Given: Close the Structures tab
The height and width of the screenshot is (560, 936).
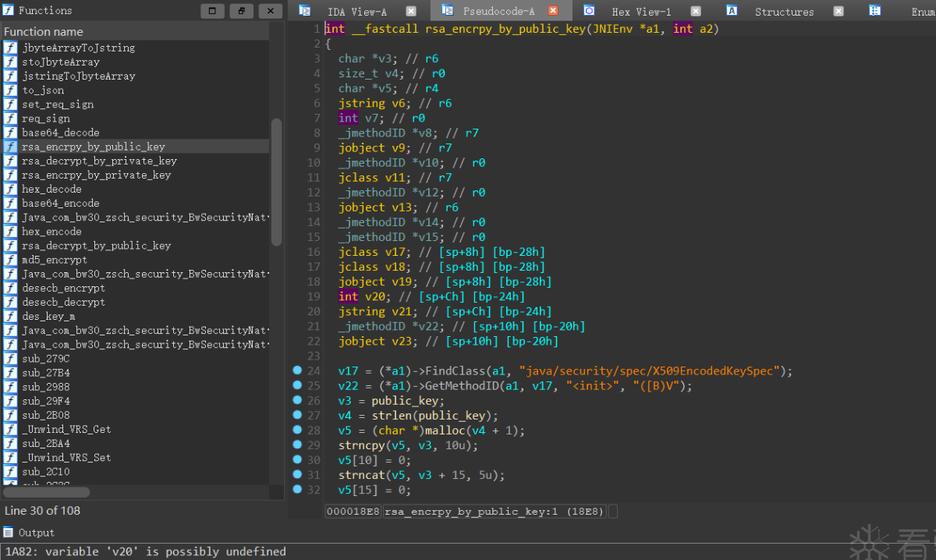Looking at the screenshot, I should coord(838,11).
